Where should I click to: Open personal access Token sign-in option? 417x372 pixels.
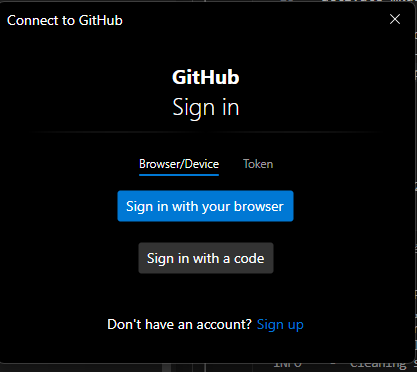(258, 164)
